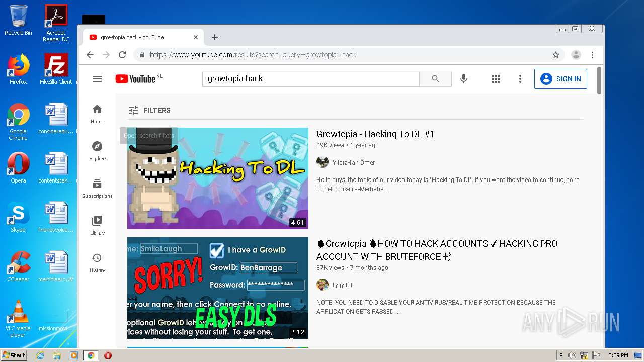This screenshot has height=362, width=644.
Task: Open Subscriptions in sidebar
Action: [x=97, y=189]
